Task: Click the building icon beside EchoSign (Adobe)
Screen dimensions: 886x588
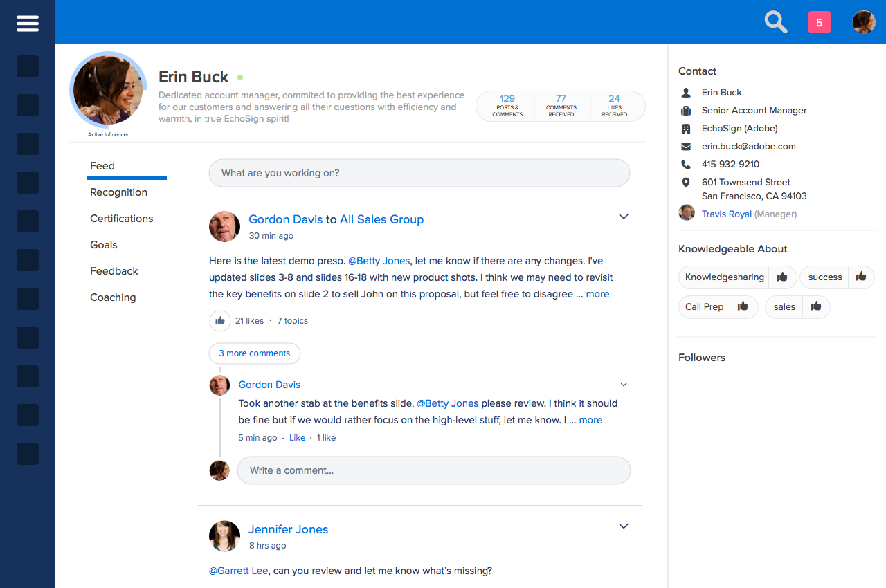Action: (x=686, y=128)
